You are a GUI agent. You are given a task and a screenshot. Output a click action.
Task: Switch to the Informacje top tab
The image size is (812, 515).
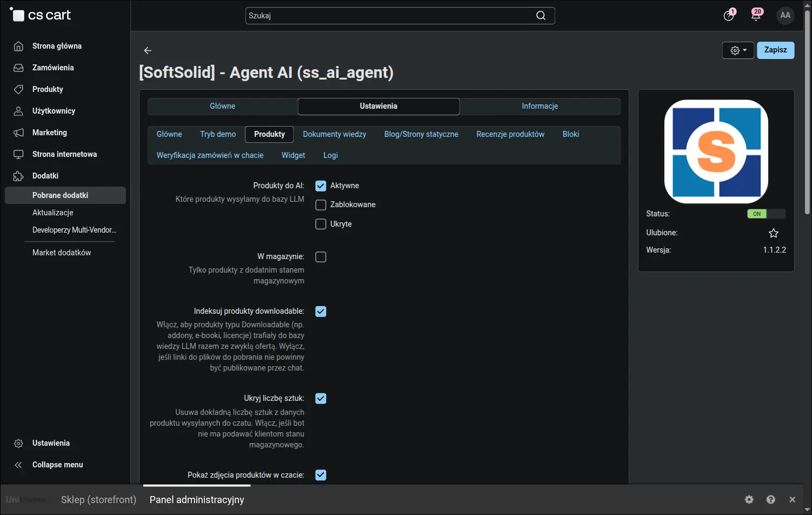[x=540, y=106]
